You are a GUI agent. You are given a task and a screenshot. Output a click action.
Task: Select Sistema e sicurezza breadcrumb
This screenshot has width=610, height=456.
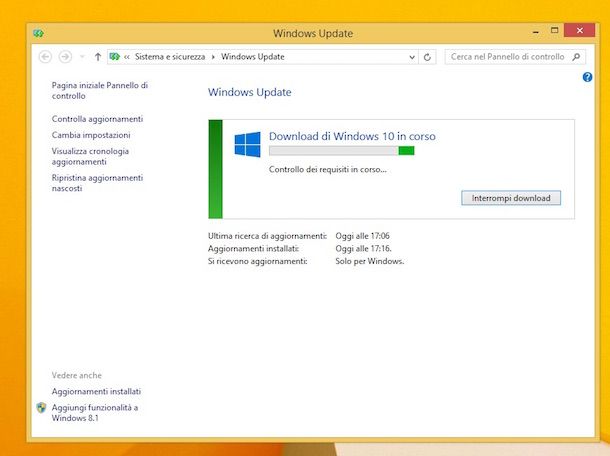[x=170, y=57]
